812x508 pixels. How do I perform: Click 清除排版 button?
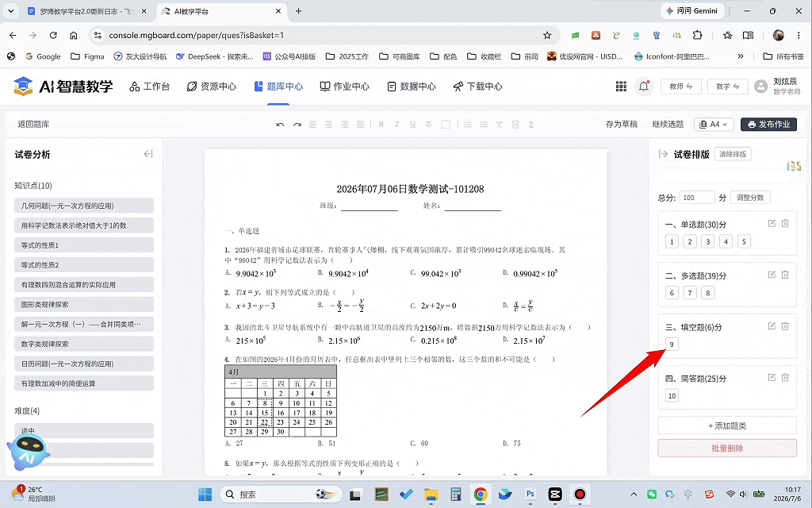tap(733, 154)
